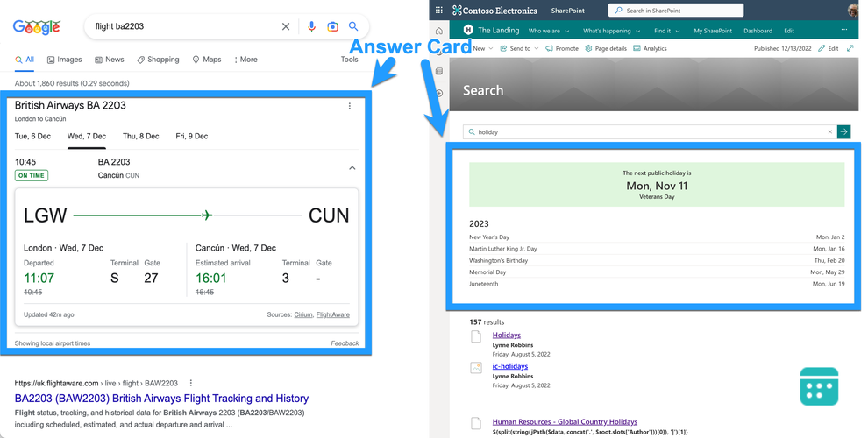868x438 pixels.
Task: Clear the Google search box with X
Action: pyautogui.click(x=286, y=26)
